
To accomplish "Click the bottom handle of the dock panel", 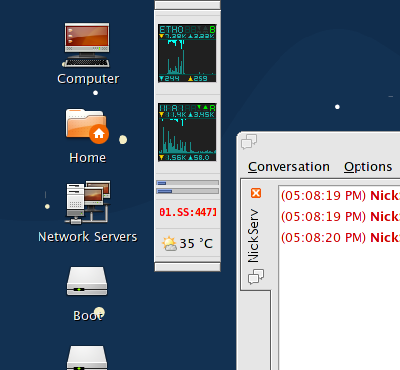I will [x=187, y=267].
